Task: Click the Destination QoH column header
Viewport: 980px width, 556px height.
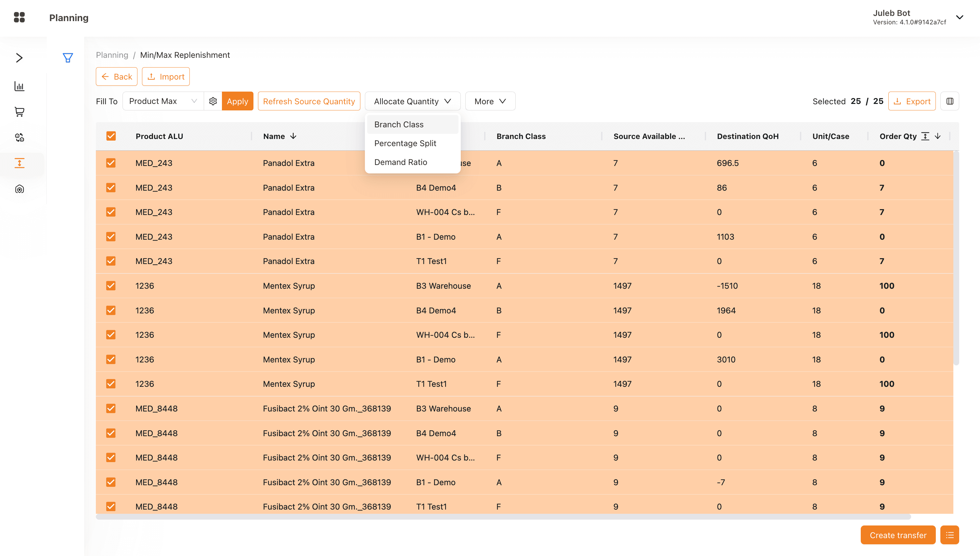Action: click(747, 136)
